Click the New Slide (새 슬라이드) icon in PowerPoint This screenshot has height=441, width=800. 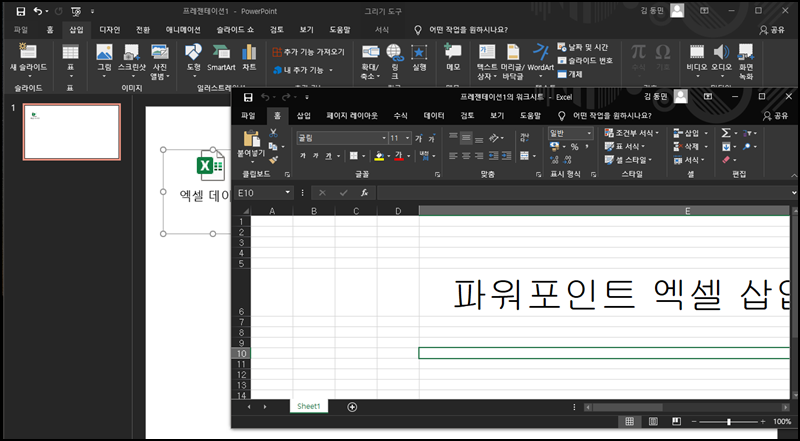click(x=28, y=51)
